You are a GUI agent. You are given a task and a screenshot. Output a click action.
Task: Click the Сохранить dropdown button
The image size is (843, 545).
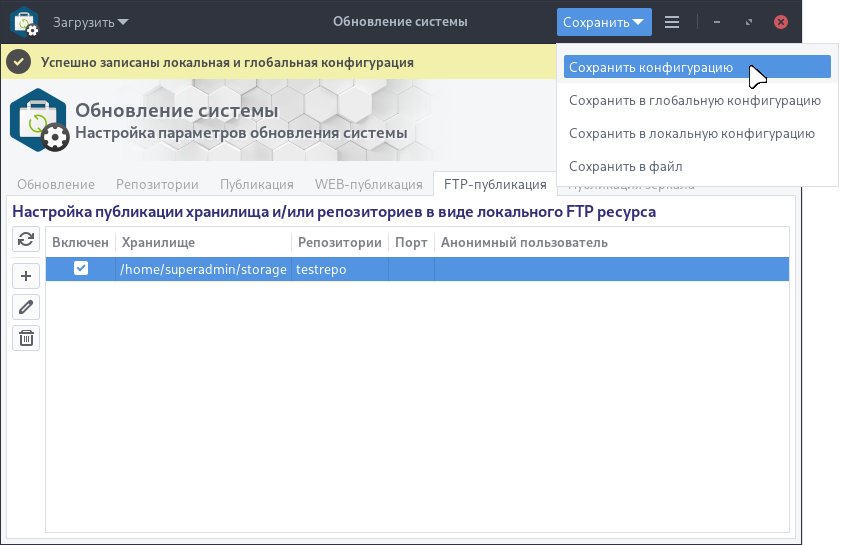pos(604,22)
